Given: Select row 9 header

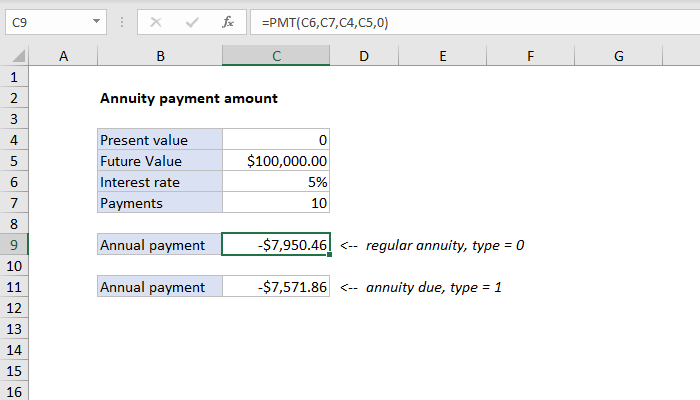Looking at the screenshot, I should point(14,245).
